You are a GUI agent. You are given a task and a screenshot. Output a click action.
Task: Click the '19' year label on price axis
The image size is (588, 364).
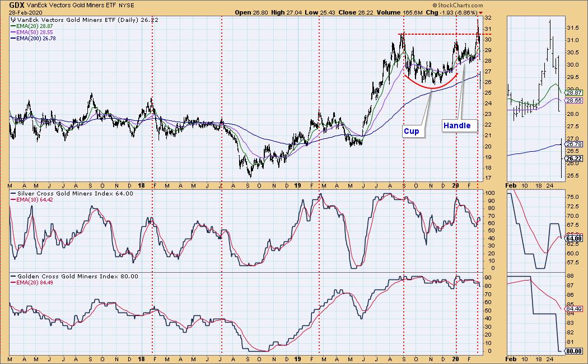tap(298, 185)
